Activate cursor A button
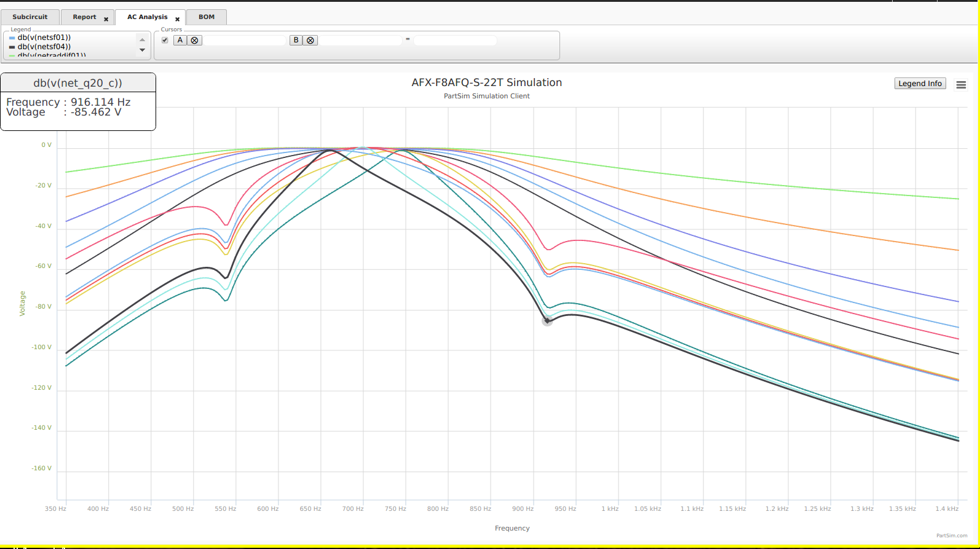Screen dimensions: 980x549 [180, 41]
